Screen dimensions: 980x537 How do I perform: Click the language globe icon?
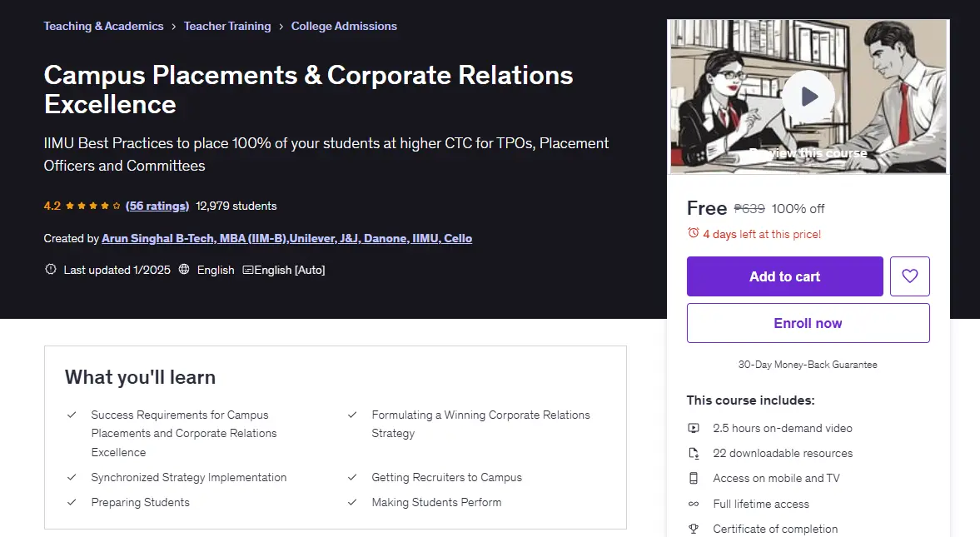pyautogui.click(x=184, y=270)
